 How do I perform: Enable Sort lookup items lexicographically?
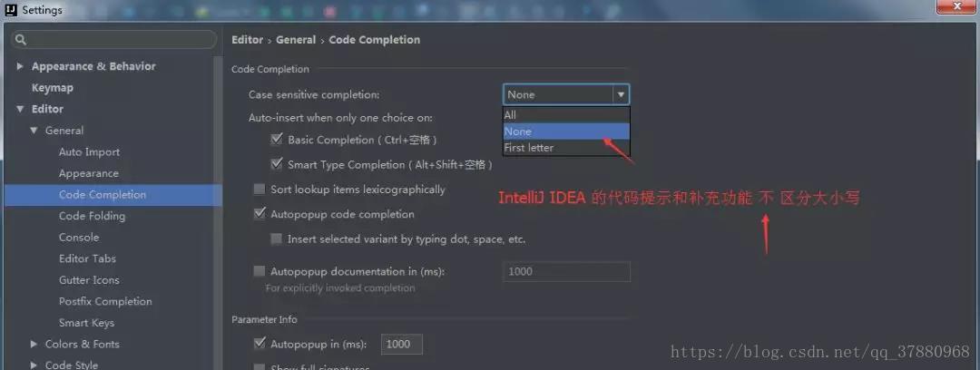(260, 190)
